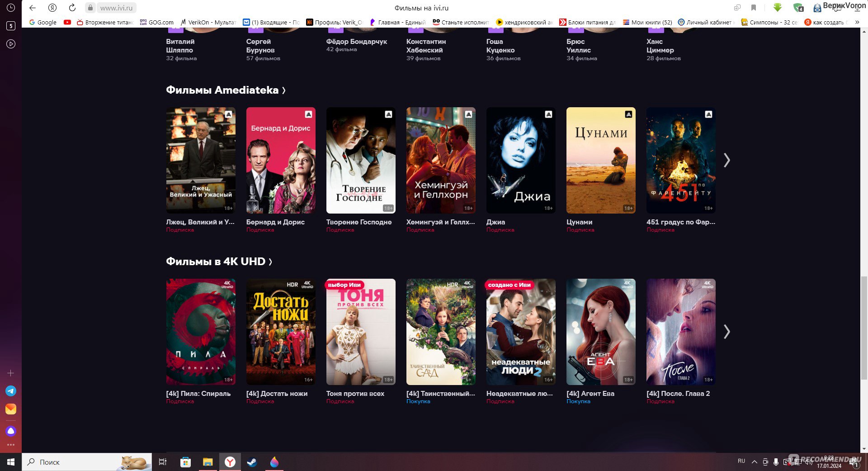Open the Агент Ева poster
This screenshot has height=471, width=868.
tap(601, 332)
